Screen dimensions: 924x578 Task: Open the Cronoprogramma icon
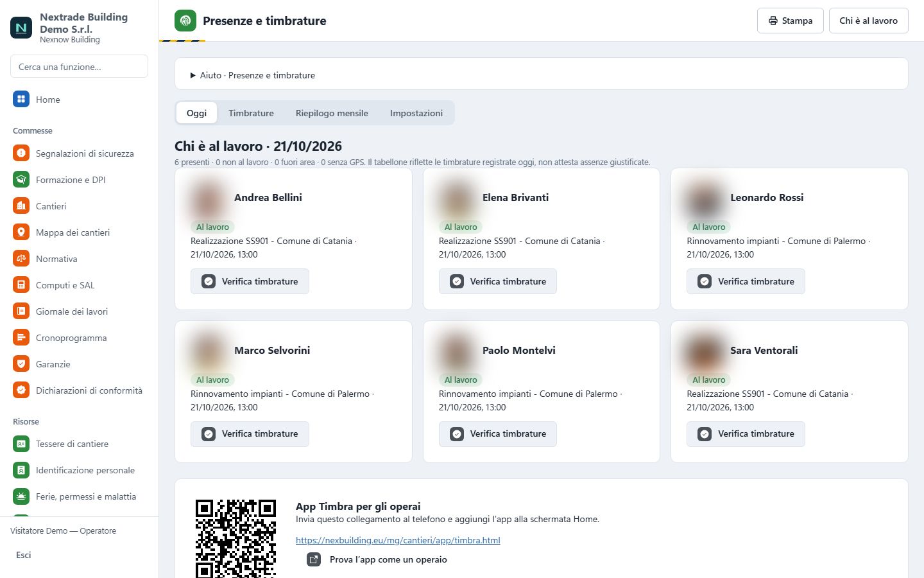click(21, 338)
